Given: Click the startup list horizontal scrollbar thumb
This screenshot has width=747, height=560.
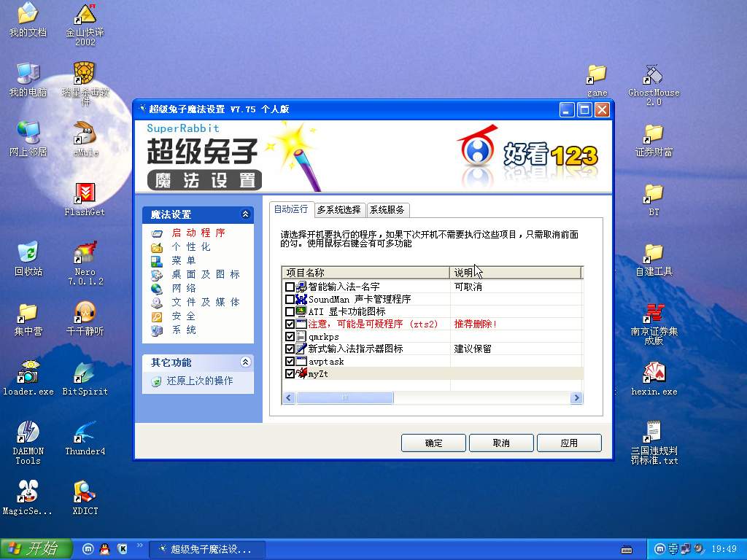Looking at the screenshot, I should 345,398.
